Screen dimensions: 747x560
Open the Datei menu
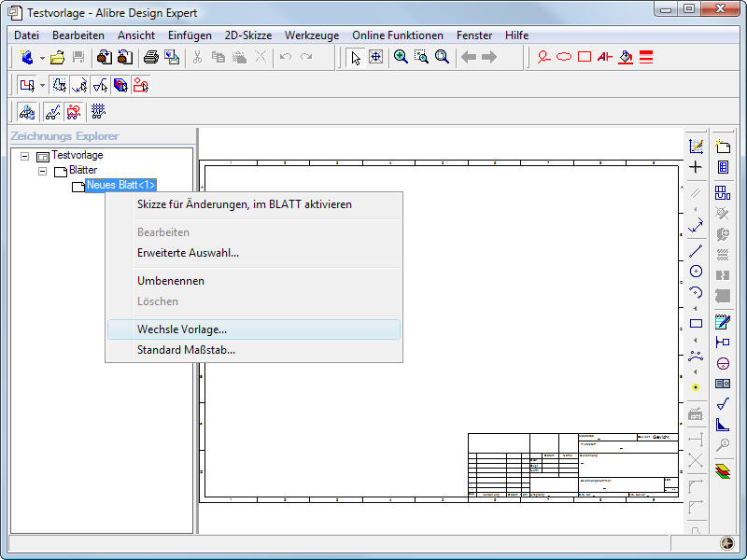pos(27,35)
